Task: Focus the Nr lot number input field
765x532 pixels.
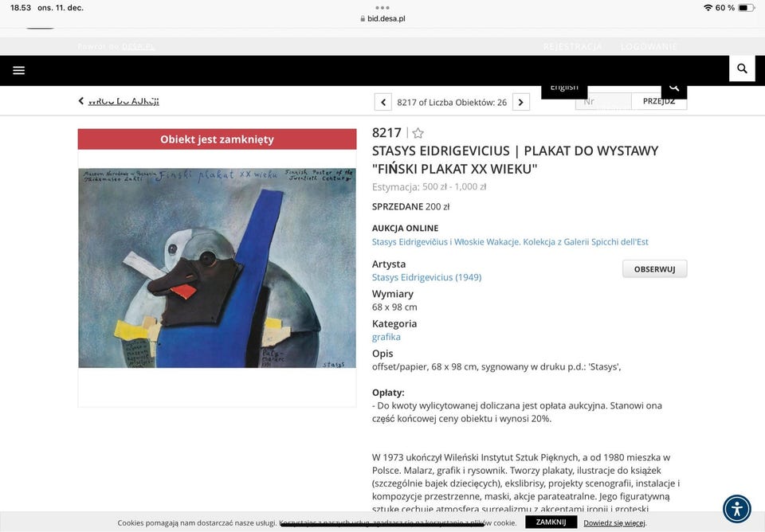Action: pyautogui.click(x=603, y=101)
